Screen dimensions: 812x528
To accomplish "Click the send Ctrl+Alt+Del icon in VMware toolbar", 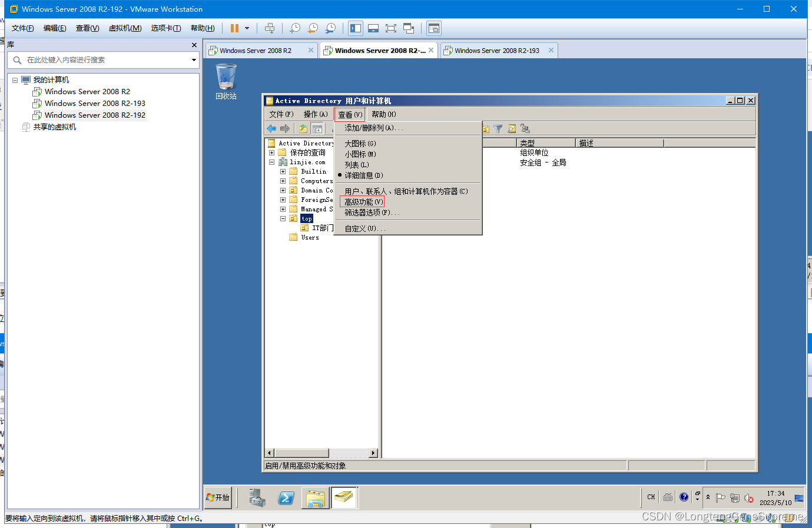I will tap(270, 28).
